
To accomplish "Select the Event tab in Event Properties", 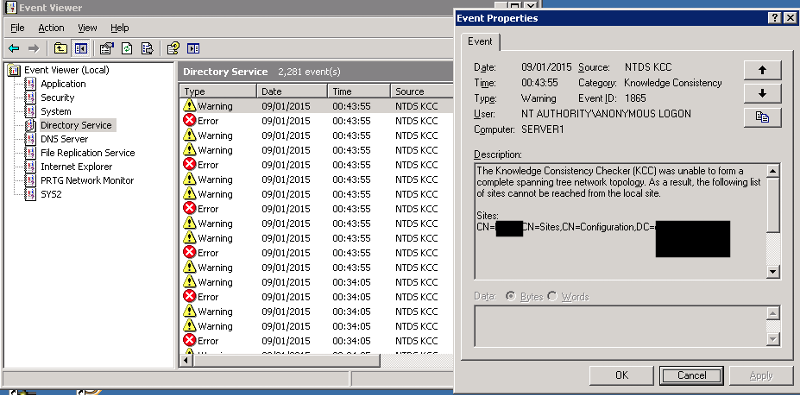I will pos(480,42).
